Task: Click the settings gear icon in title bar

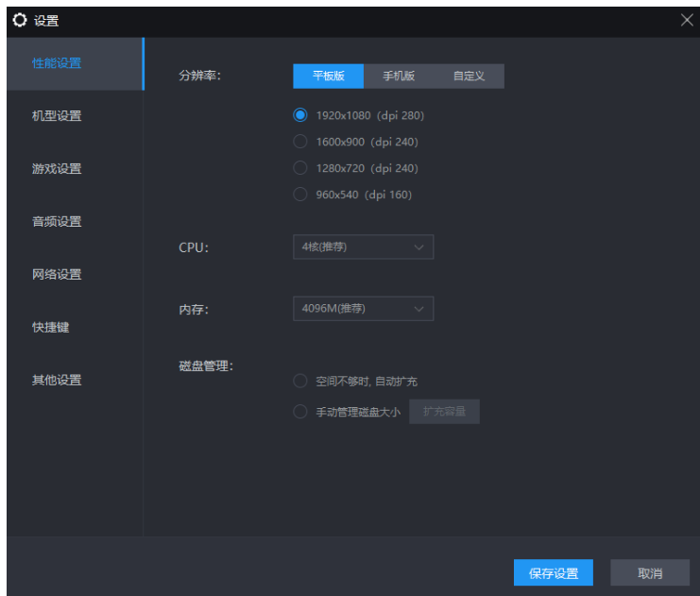Action: (20, 20)
